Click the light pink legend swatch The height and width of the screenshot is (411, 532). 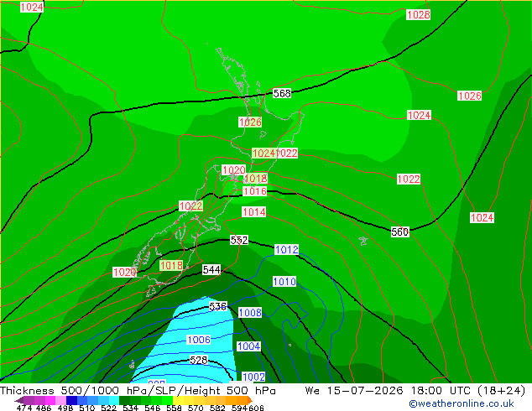[x=60, y=400]
